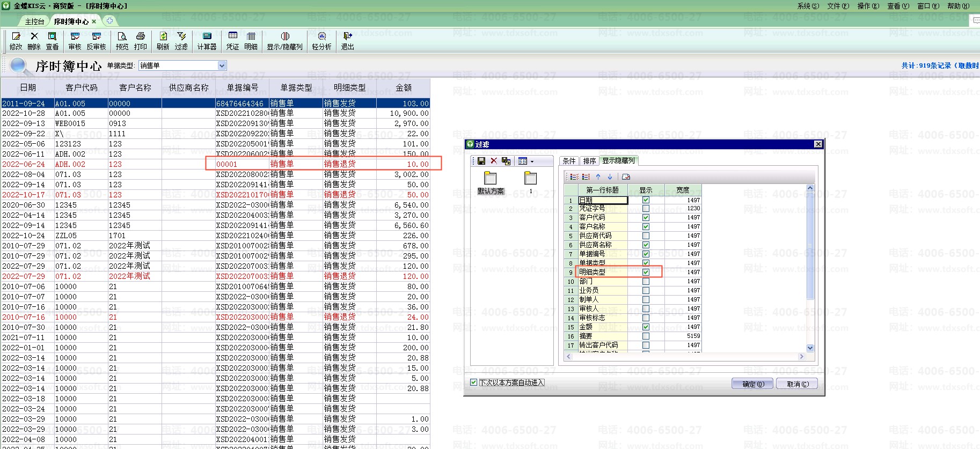
Task: Select the 显示隐藏列 tab
Action: pyautogui.click(x=618, y=160)
